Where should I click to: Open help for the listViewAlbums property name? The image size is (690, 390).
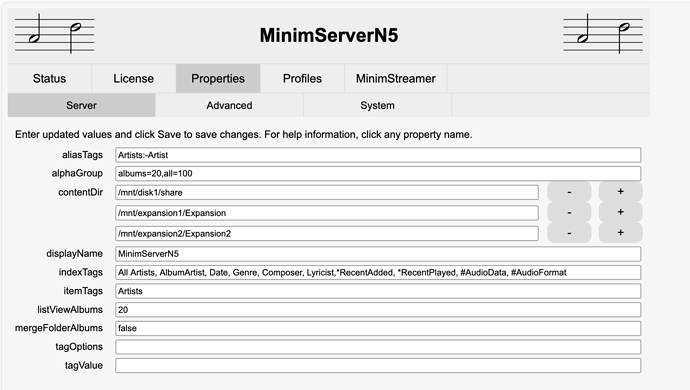tap(70, 310)
